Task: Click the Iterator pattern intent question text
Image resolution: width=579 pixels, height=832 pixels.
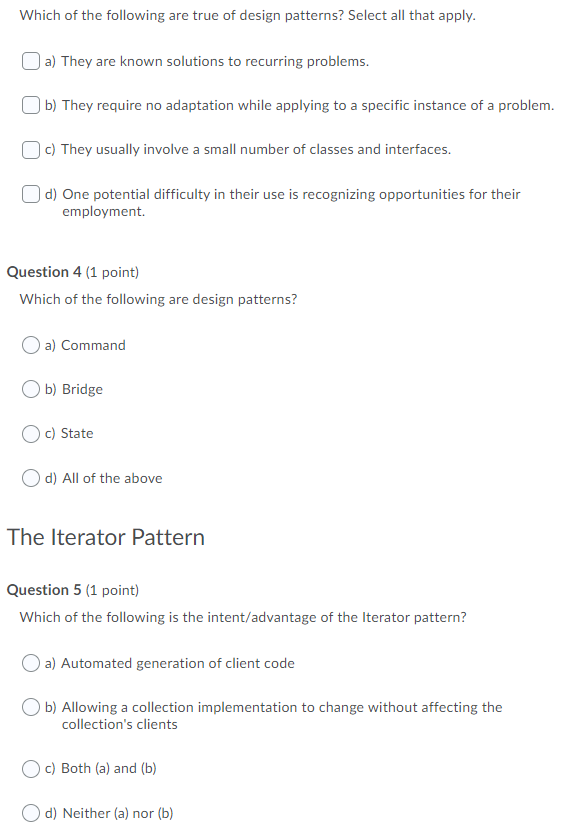Action: (243, 617)
